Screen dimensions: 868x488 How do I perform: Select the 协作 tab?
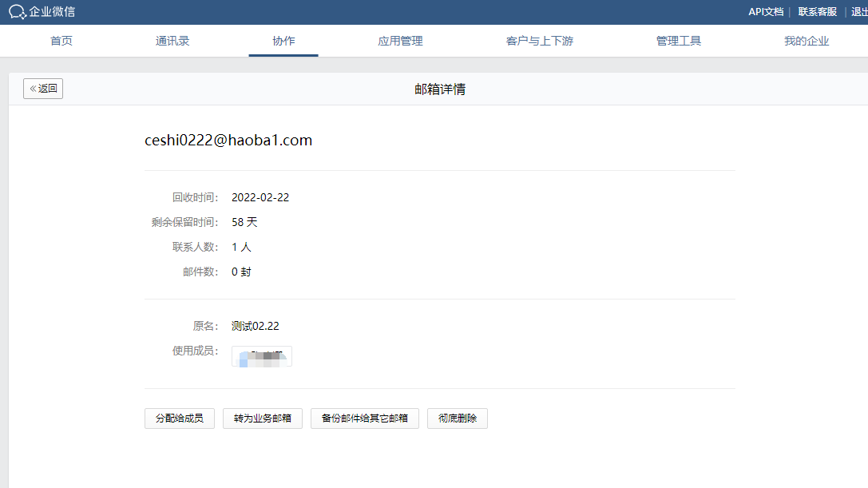click(283, 41)
